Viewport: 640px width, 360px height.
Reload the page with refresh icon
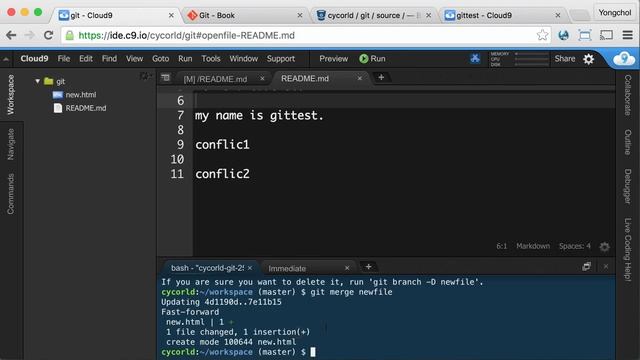point(48,36)
